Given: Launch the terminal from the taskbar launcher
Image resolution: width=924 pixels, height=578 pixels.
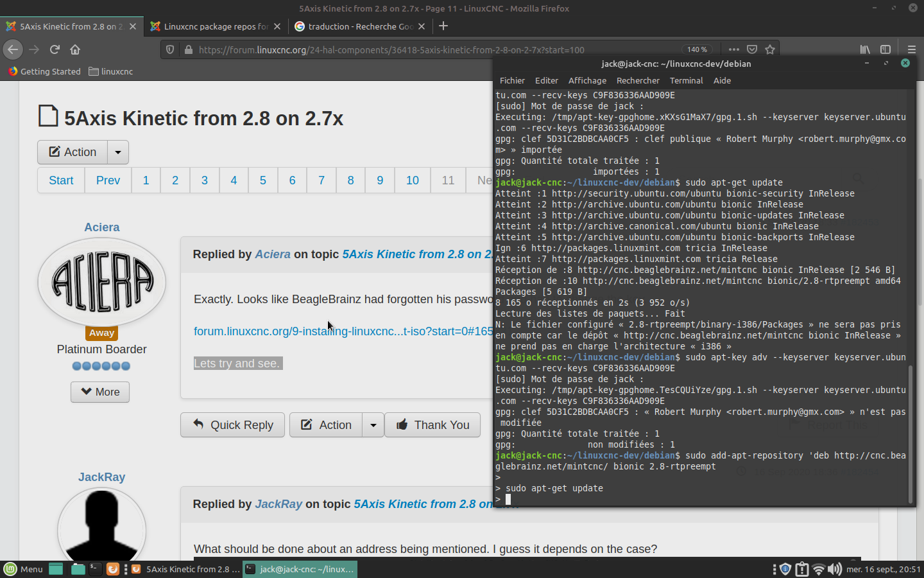Looking at the screenshot, I should 95,569.
